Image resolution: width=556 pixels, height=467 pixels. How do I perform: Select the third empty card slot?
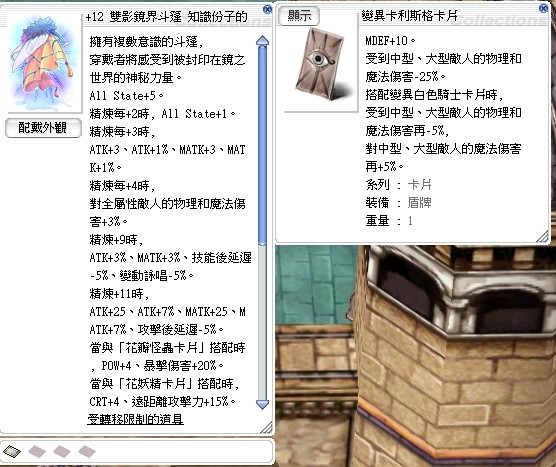pos(62,451)
